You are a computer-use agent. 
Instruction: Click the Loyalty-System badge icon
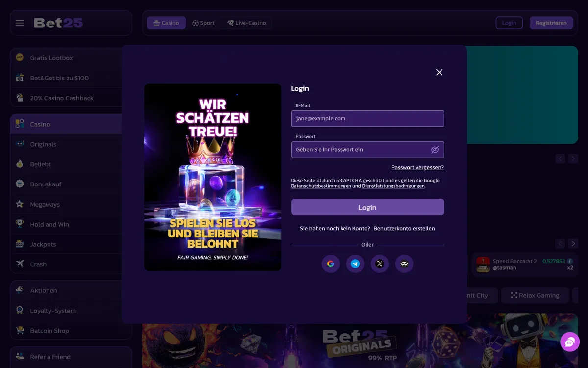[20, 311]
